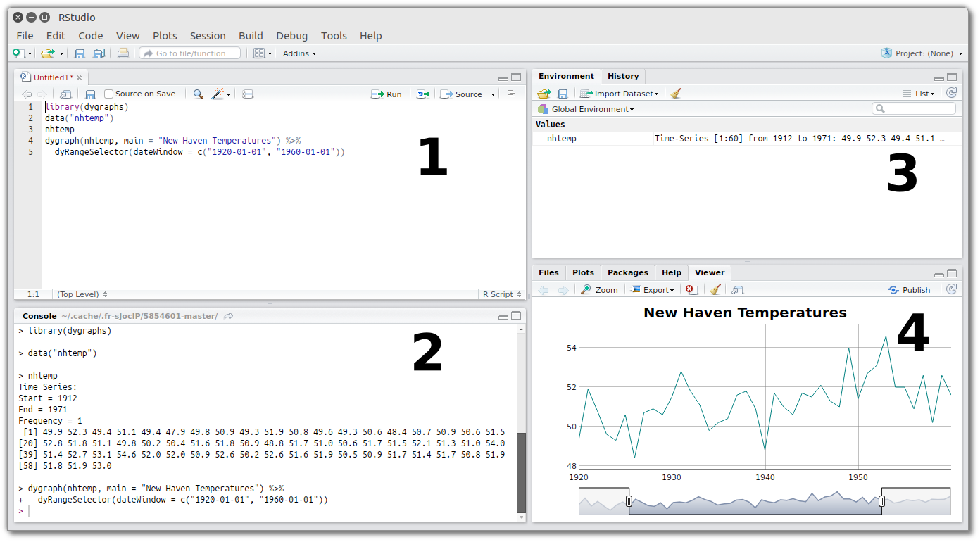Click the broom icon to clear Environment

(676, 94)
